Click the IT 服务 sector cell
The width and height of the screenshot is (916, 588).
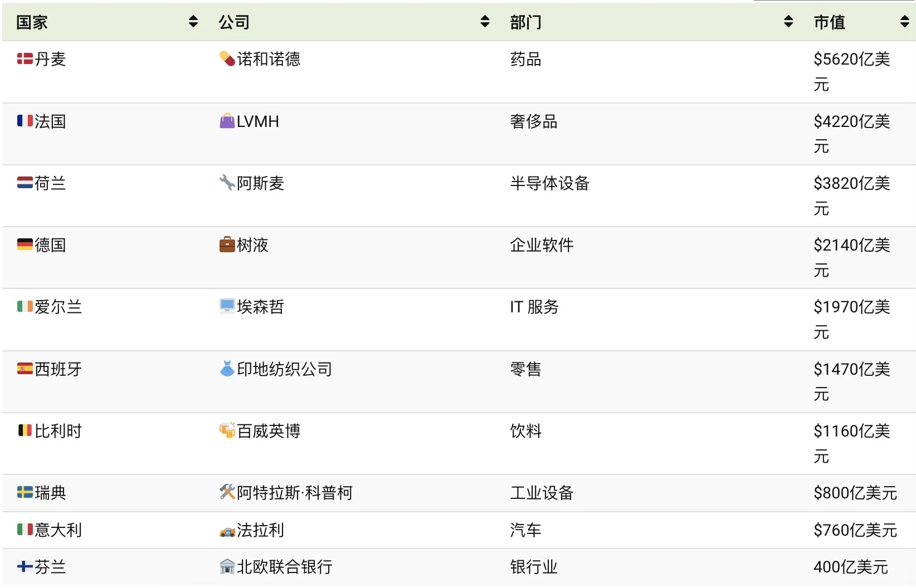pyautogui.click(x=534, y=307)
